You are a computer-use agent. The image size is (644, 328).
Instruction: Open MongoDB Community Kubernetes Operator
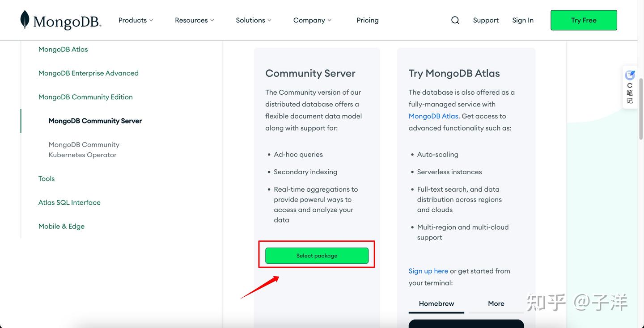pyautogui.click(x=84, y=149)
